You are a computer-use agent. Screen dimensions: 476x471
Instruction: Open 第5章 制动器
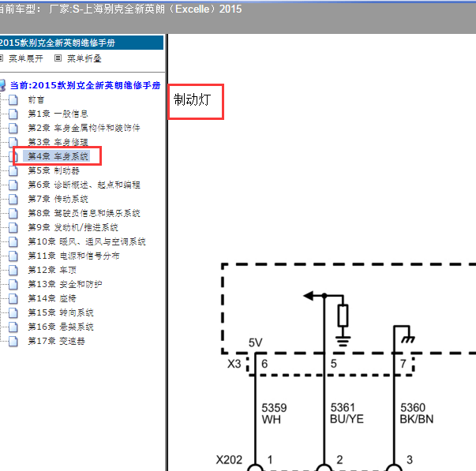54,170
